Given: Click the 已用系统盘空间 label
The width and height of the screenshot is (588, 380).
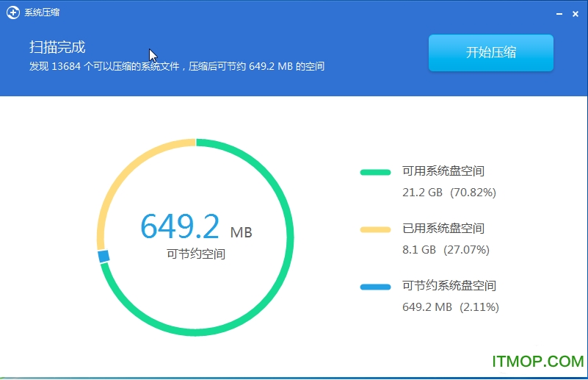Looking at the screenshot, I should point(443,229).
